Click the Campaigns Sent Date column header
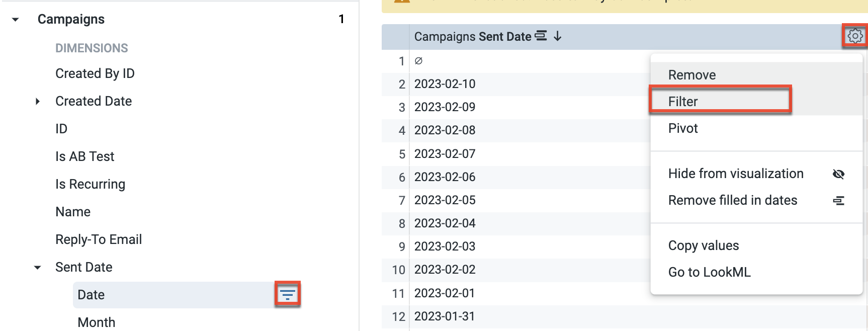868x331 pixels. coord(472,37)
